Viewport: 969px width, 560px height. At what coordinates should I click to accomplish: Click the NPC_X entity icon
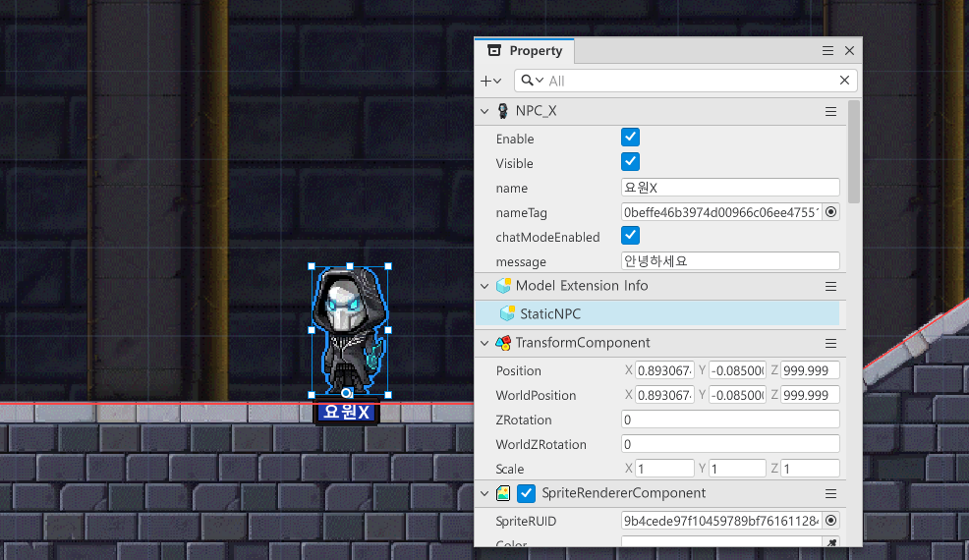503,111
